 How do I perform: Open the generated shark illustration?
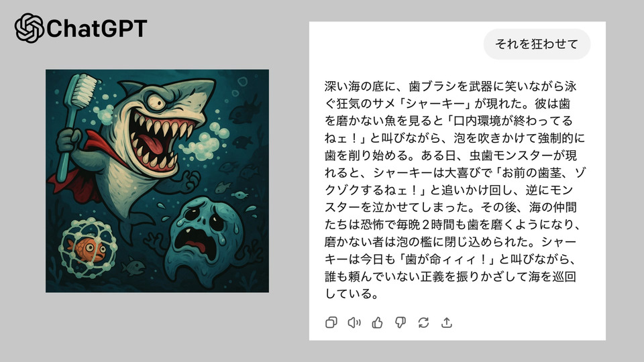point(157,181)
